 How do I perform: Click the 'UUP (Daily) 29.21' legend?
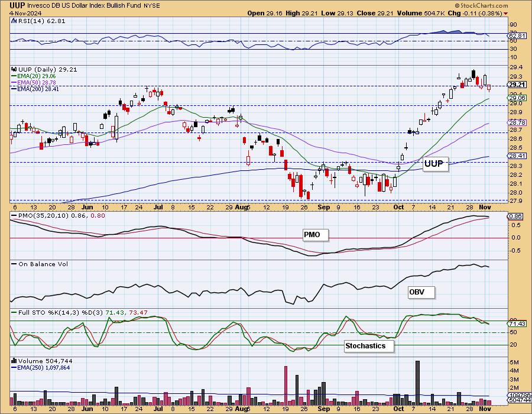[x=47, y=69]
